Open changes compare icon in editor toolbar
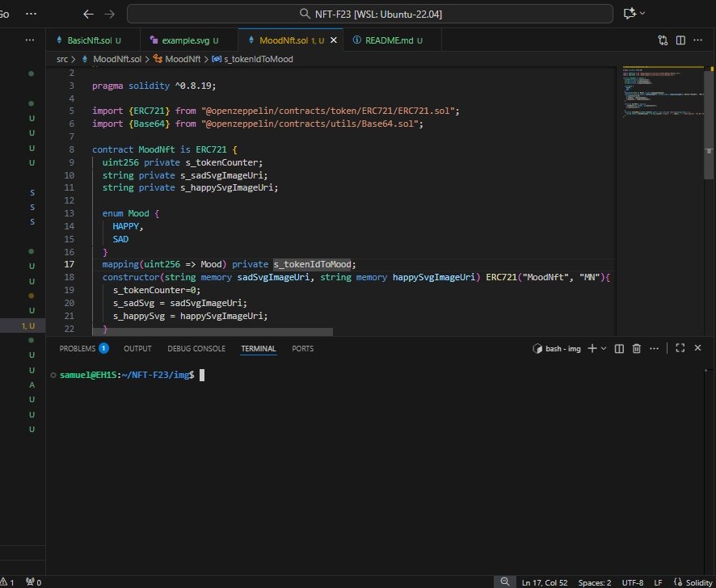The image size is (716, 588). pos(663,40)
